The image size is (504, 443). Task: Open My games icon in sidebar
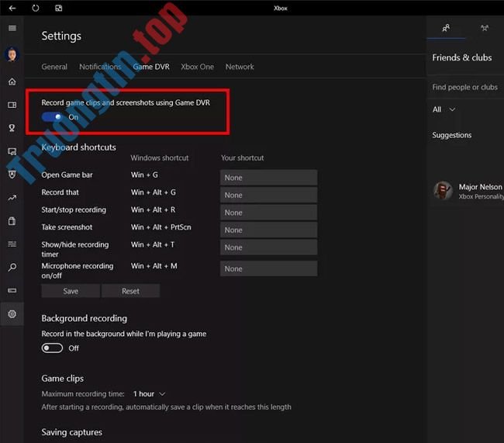tap(12, 105)
